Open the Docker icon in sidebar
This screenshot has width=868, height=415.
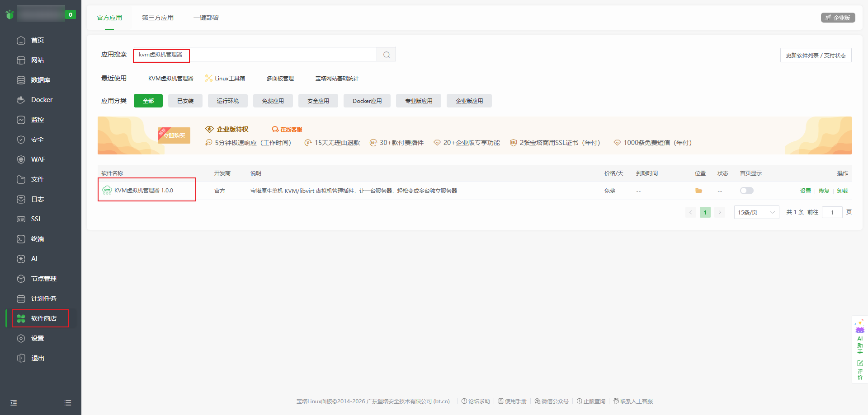pos(21,100)
